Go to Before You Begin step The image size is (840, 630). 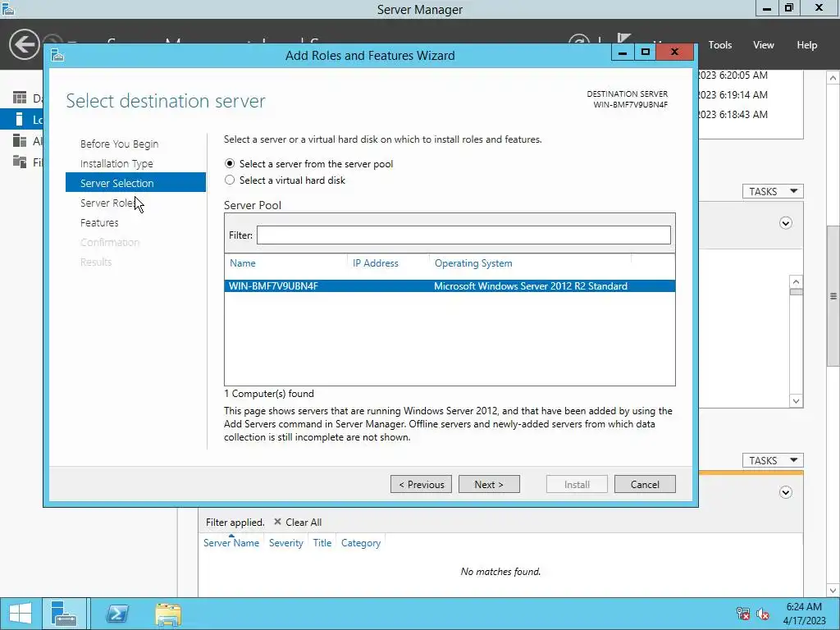(120, 144)
